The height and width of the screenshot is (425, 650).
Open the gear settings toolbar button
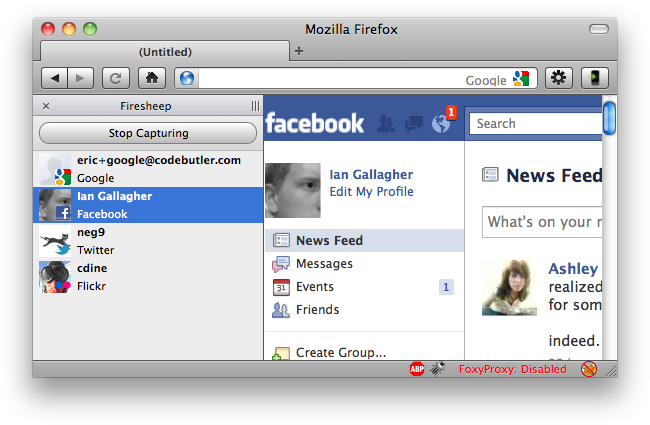point(558,78)
